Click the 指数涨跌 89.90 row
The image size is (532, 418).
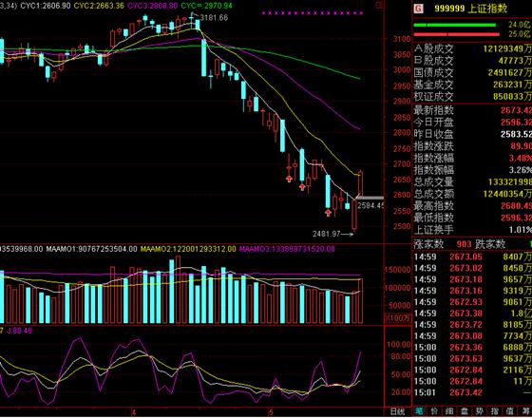(473, 146)
